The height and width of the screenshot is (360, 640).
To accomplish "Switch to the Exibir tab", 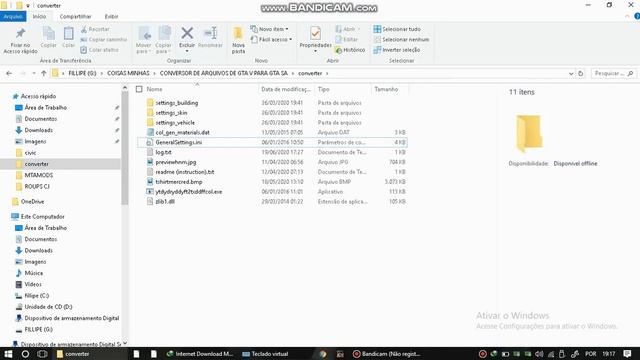I will pos(111,16).
